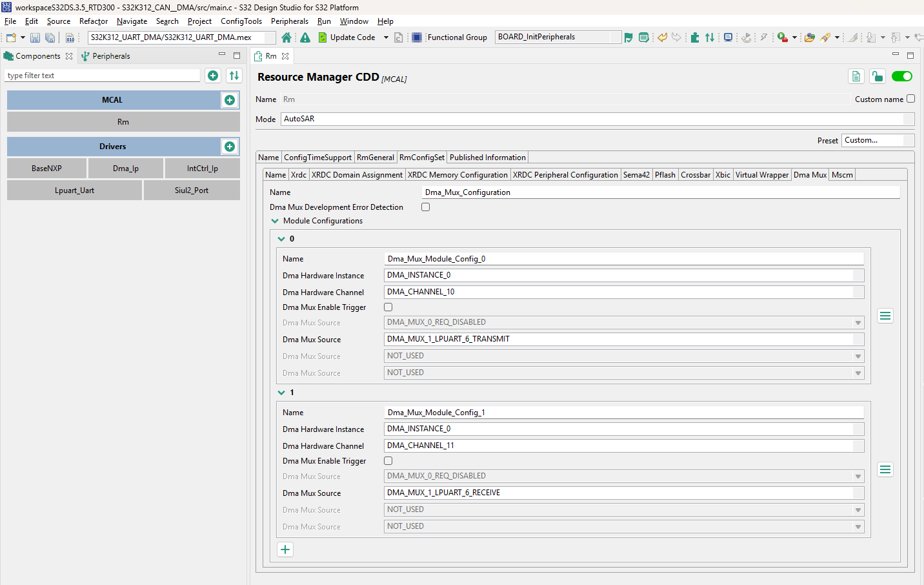Select the Lpuart_Uart driver component
924x585 pixels.
(x=75, y=190)
